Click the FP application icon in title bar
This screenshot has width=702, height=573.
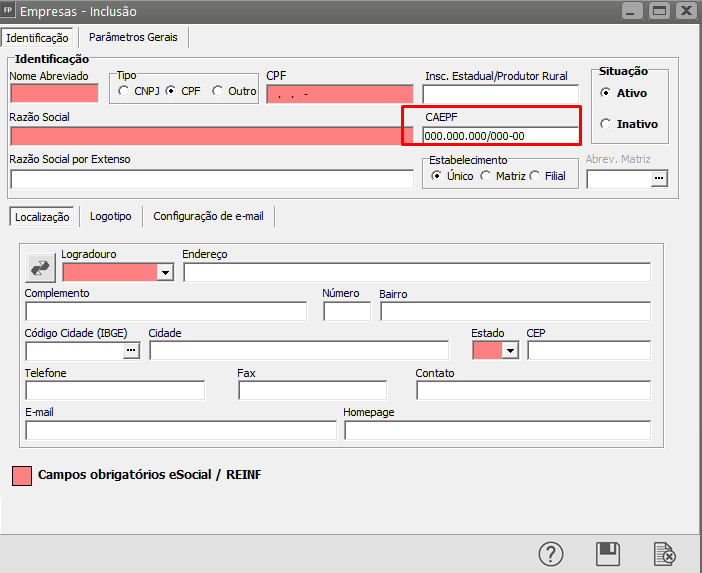pyautogui.click(x=10, y=11)
